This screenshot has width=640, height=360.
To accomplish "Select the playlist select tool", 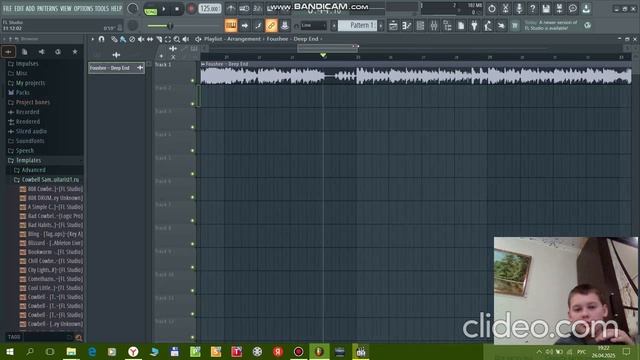I will pos(168,39).
